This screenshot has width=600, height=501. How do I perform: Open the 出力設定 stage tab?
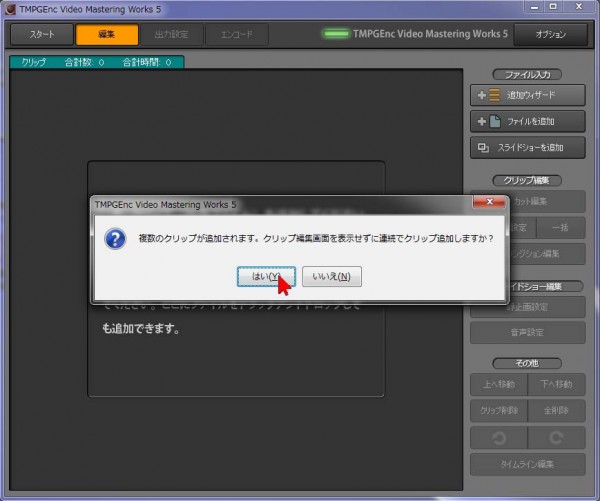coord(170,34)
